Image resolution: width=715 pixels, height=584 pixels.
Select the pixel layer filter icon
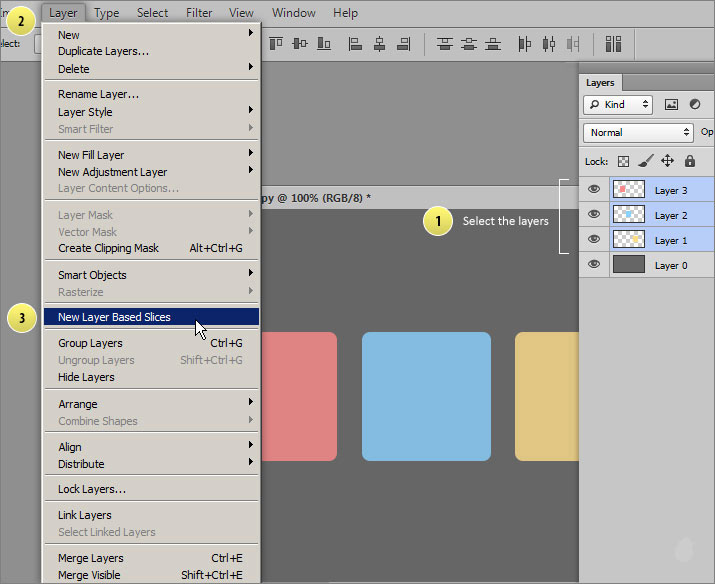(671, 104)
